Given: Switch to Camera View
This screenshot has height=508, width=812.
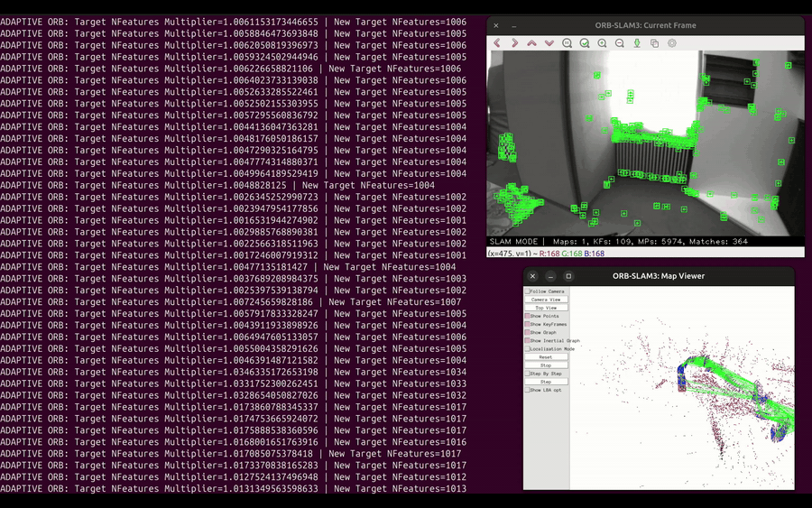Looking at the screenshot, I should click(x=546, y=300).
